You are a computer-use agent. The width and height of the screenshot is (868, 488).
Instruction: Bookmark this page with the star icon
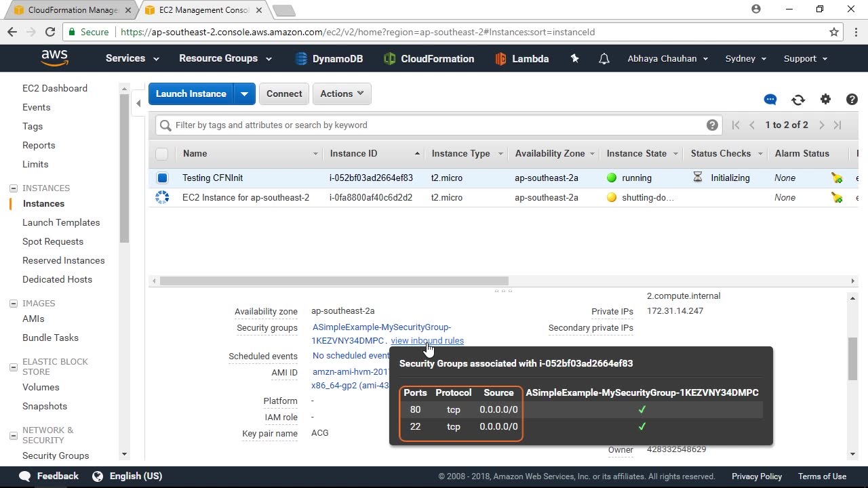click(x=834, y=32)
